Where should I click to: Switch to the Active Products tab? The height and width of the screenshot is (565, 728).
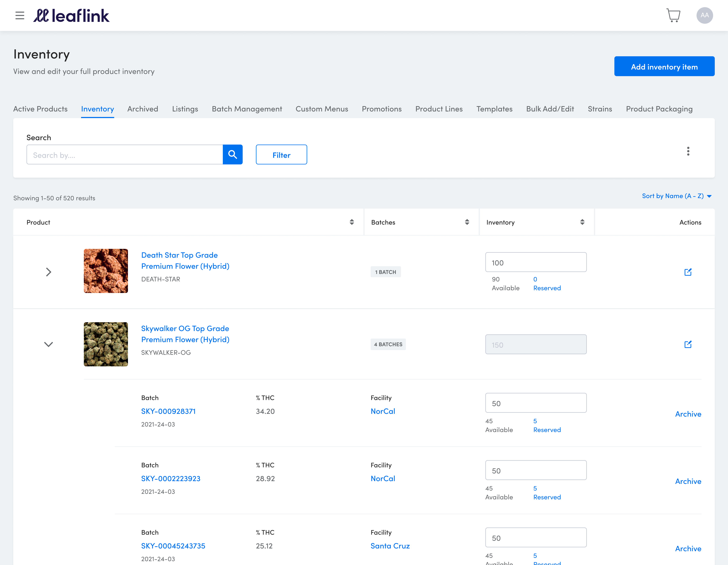point(40,109)
